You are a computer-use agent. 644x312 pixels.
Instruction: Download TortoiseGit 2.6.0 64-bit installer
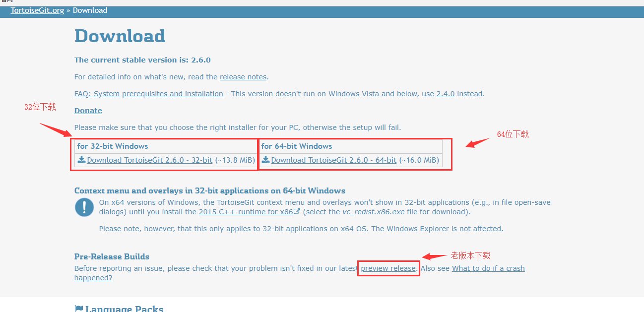pyautogui.click(x=334, y=160)
